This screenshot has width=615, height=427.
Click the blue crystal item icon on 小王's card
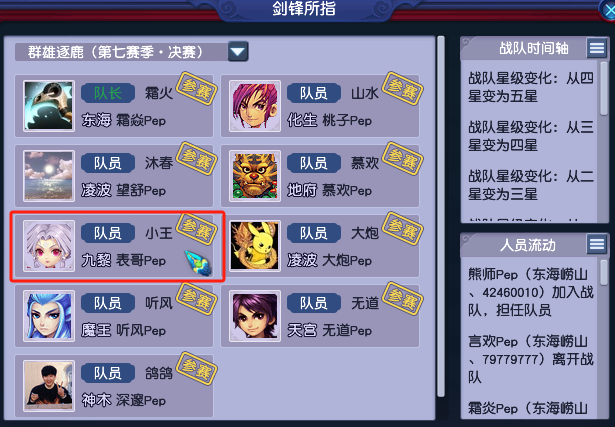point(198,263)
